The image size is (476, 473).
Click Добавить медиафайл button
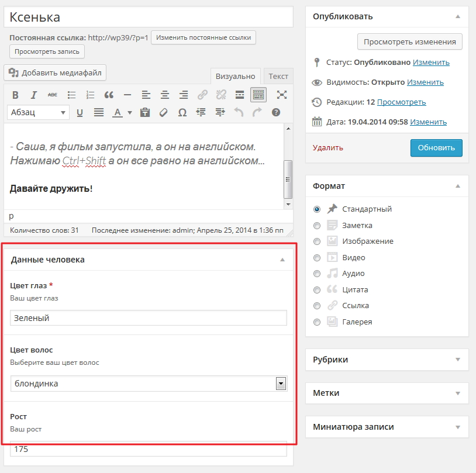[55, 72]
